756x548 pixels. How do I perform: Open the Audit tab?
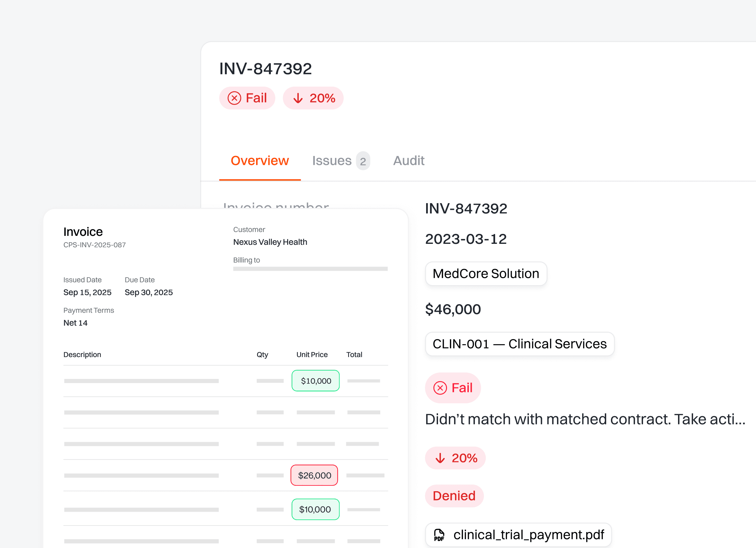408,161
